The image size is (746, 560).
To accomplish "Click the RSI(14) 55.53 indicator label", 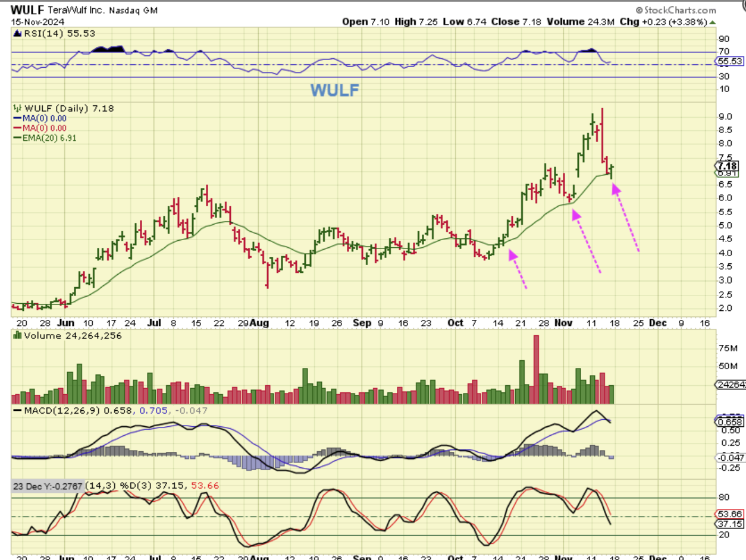I will pyautogui.click(x=59, y=34).
